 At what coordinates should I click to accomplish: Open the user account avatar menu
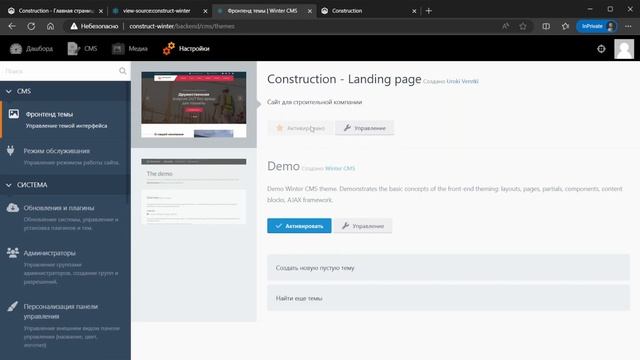click(x=624, y=49)
